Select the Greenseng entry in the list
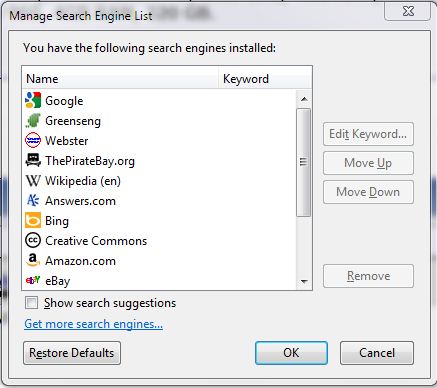This screenshot has height=388, width=437. pos(73,121)
